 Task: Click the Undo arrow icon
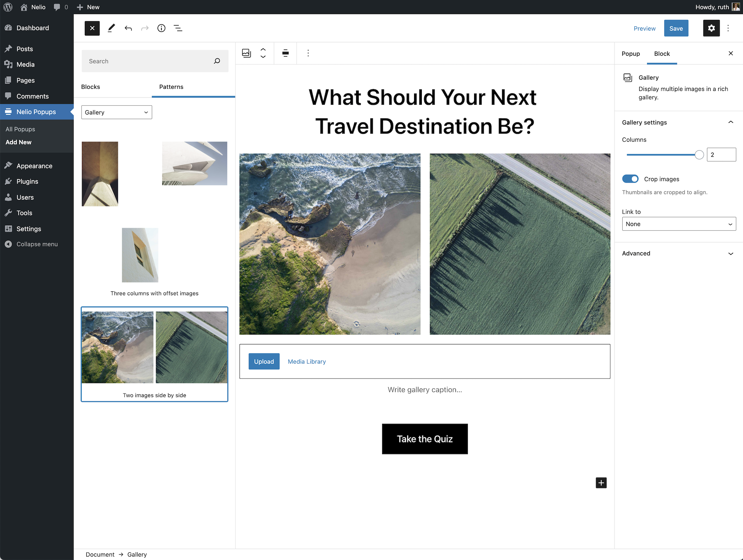[x=128, y=28]
